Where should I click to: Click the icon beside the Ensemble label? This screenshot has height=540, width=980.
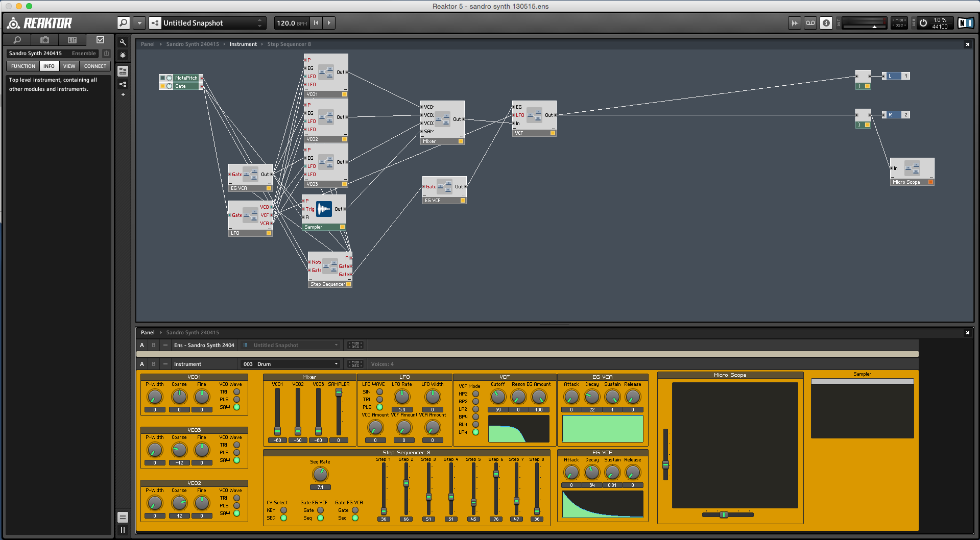click(106, 53)
